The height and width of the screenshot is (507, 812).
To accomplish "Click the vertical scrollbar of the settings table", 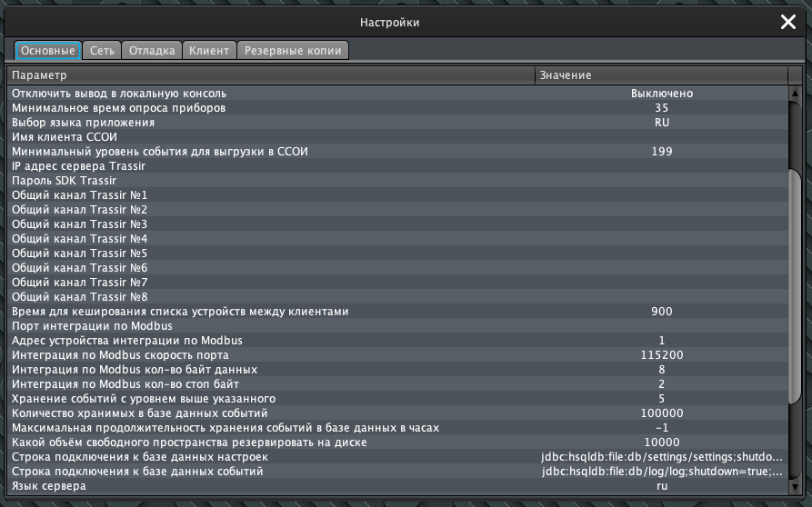I will (x=795, y=282).
